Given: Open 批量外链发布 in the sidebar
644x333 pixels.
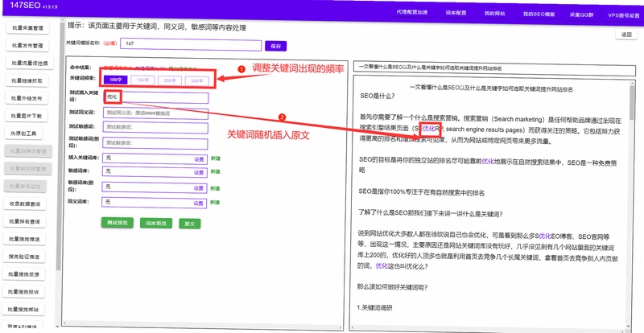Looking at the screenshot, I should point(27,99).
